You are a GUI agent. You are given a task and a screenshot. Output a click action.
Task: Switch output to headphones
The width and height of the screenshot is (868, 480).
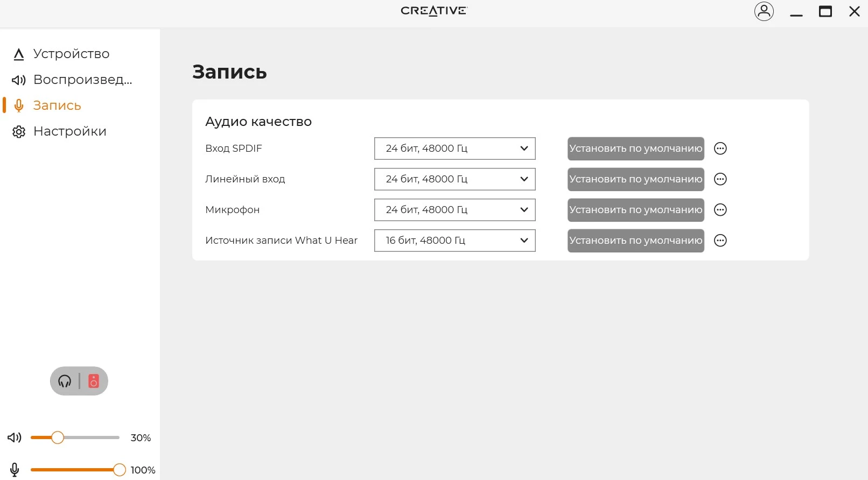coord(65,381)
